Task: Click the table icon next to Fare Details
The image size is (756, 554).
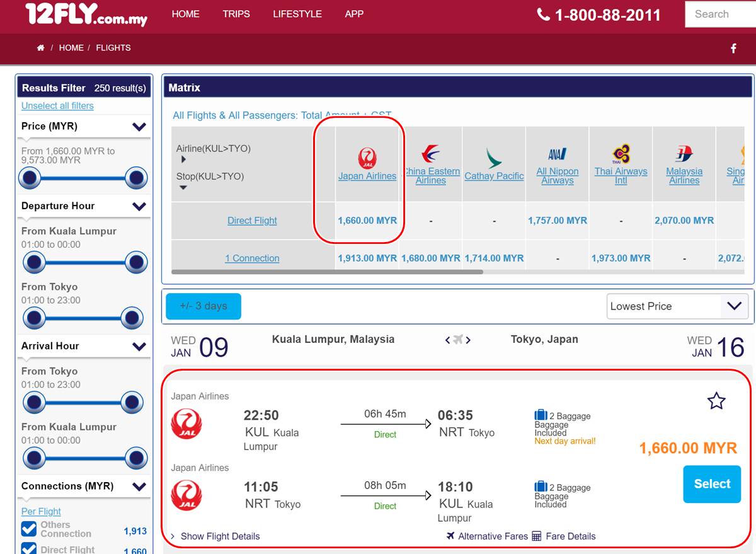Action: pyautogui.click(x=537, y=536)
